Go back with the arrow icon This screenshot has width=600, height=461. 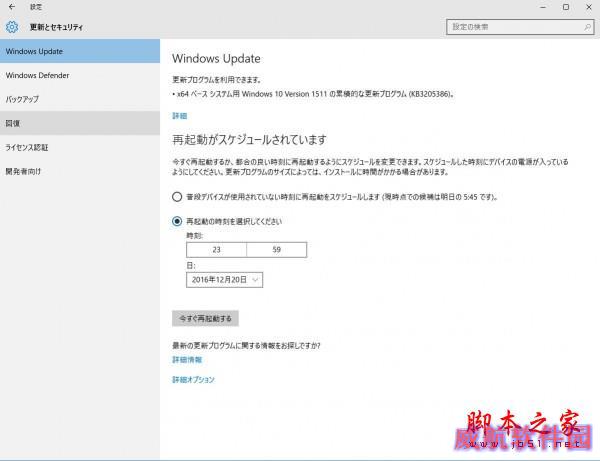pos(12,7)
